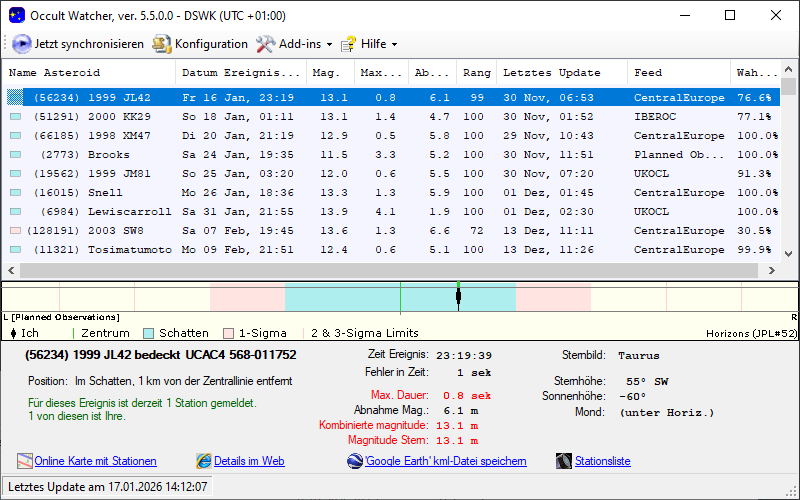
Task: Select the (56234) 1999 JL42 event row
Action: click(393, 97)
